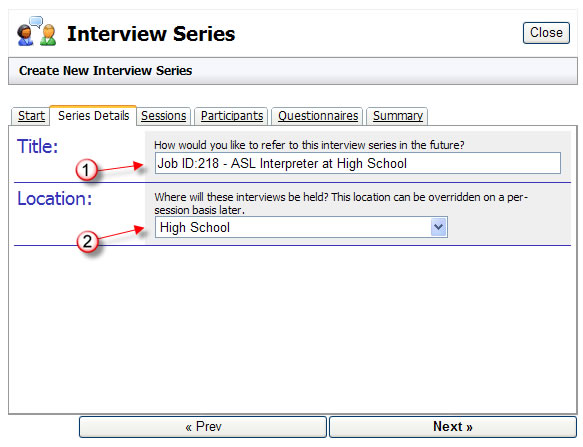Close the Interview Series dialog
Screen dimensions: 583x447
click(x=546, y=33)
